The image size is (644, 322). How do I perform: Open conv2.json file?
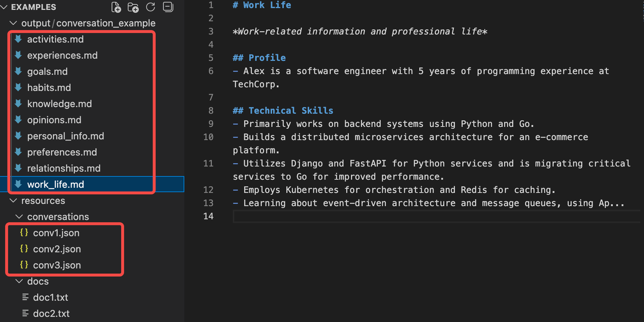click(x=57, y=249)
